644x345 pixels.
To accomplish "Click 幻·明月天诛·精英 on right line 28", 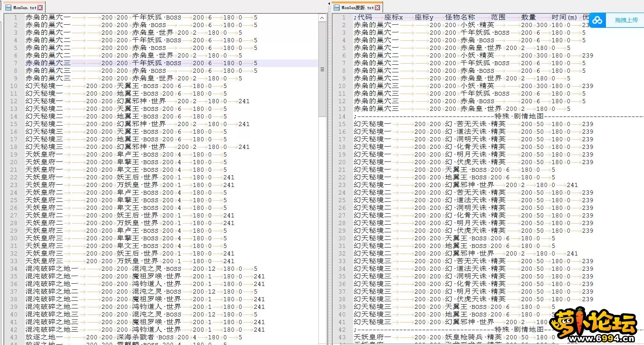I will click(x=475, y=223).
